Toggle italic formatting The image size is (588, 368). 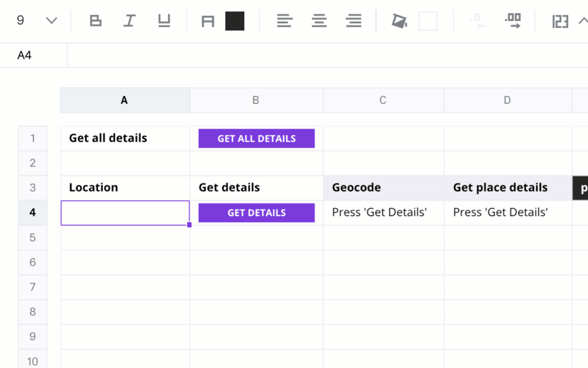130,20
